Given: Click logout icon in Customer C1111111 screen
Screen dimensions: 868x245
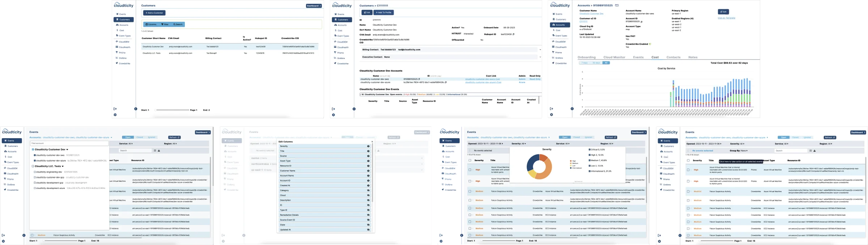Looking at the screenshot, I should (x=333, y=109).
